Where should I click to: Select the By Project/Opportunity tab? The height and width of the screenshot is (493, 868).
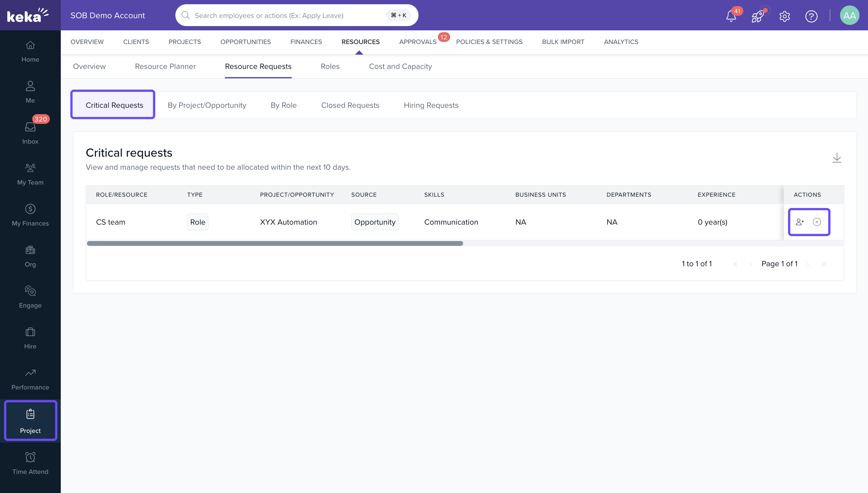click(207, 105)
